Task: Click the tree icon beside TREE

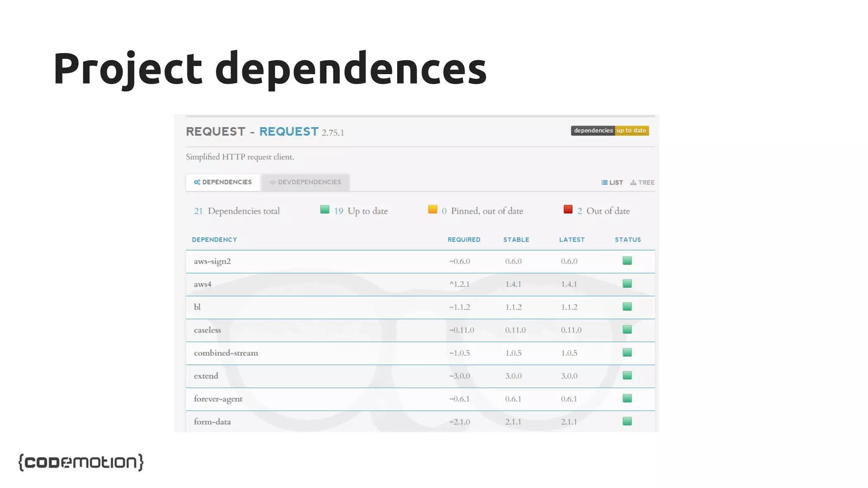Action: click(x=633, y=183)
